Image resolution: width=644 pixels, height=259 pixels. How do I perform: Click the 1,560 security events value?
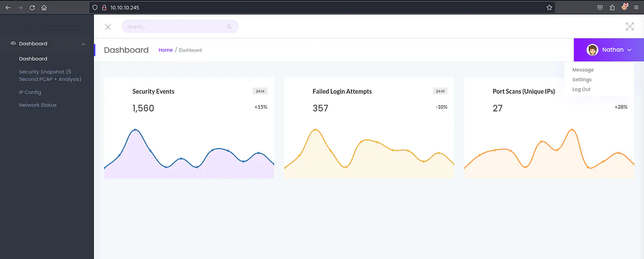coord(143,108)
